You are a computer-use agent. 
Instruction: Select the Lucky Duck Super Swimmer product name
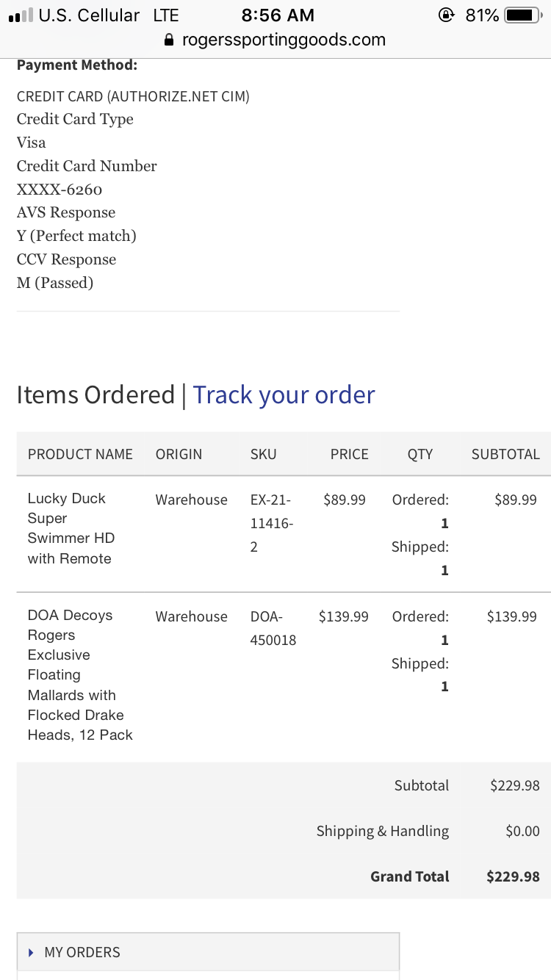pos(71,528)
